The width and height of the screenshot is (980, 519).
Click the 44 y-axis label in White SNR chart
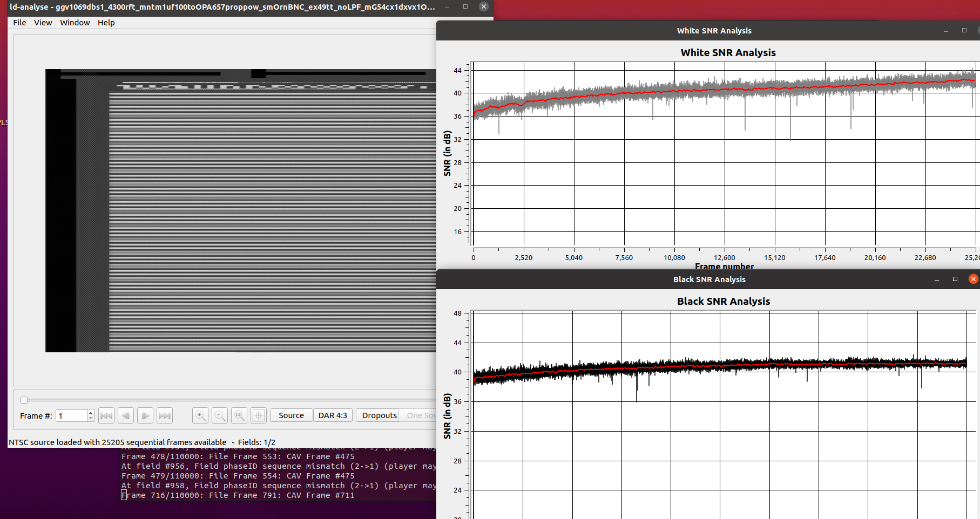tap(457, 70)
